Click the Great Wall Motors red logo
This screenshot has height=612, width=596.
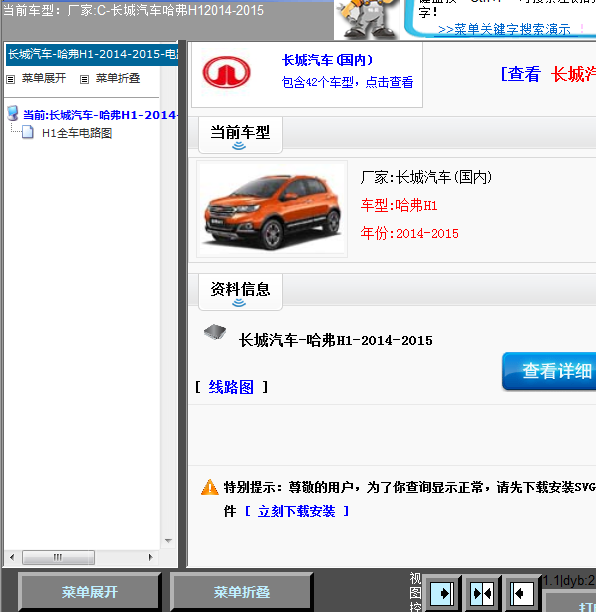click(226, 73)
